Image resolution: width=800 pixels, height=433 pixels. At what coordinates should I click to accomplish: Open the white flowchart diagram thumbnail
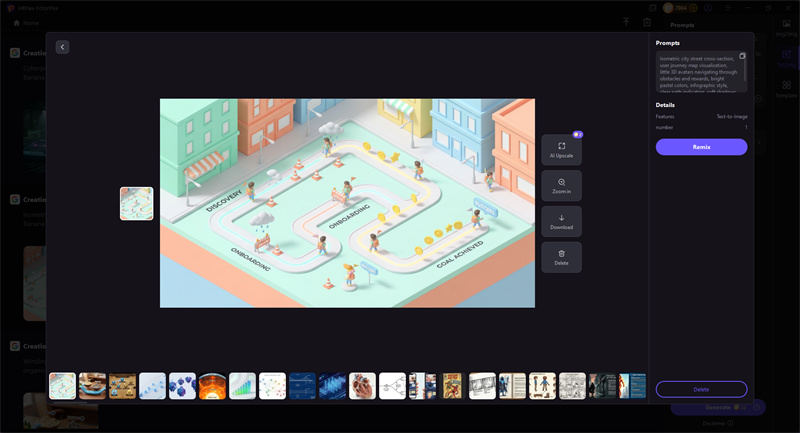click(x=392, y=386)
